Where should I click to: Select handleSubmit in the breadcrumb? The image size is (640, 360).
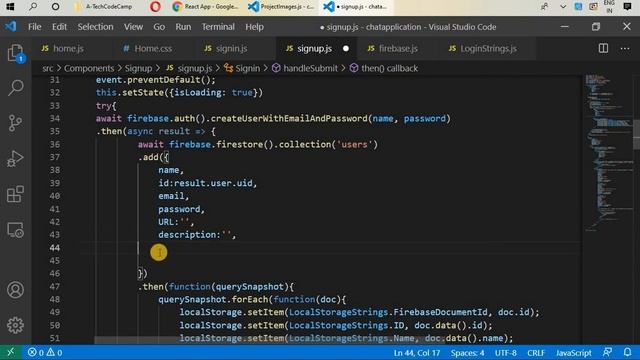pos(305,68)
